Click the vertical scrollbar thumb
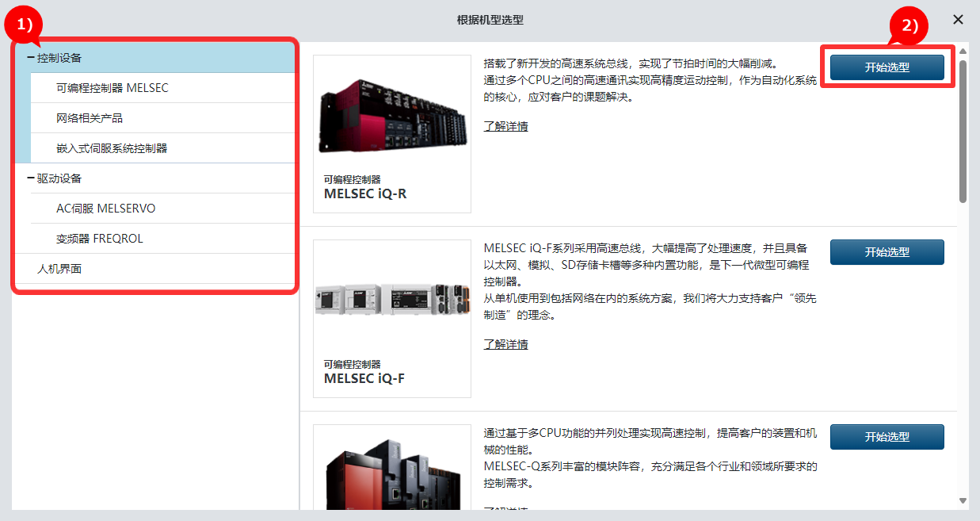Screen dimensions: 980x521 tap(963, 131)
